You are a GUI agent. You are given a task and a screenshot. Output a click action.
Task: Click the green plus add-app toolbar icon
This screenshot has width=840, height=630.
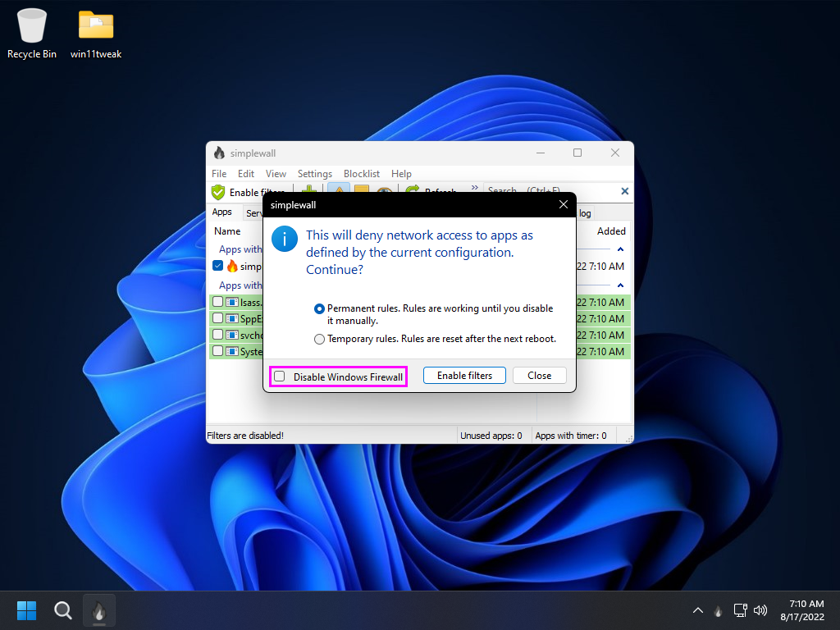309,189
